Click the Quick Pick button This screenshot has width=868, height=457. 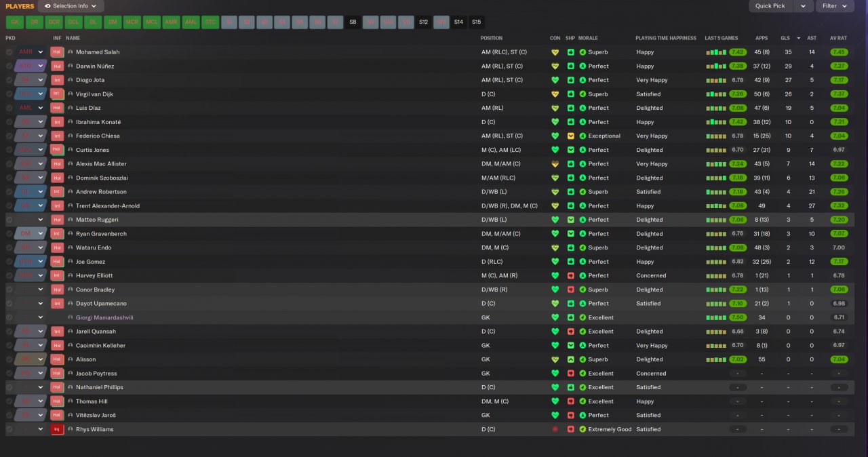tap(771, 6)
